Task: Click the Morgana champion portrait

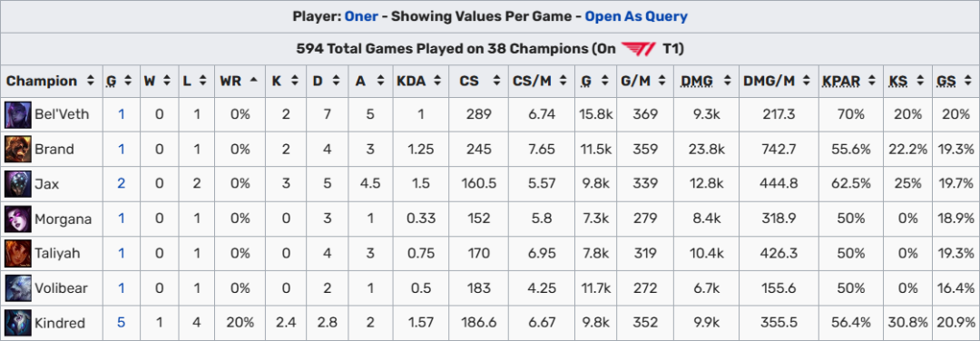Action: [x=15, y=219]
